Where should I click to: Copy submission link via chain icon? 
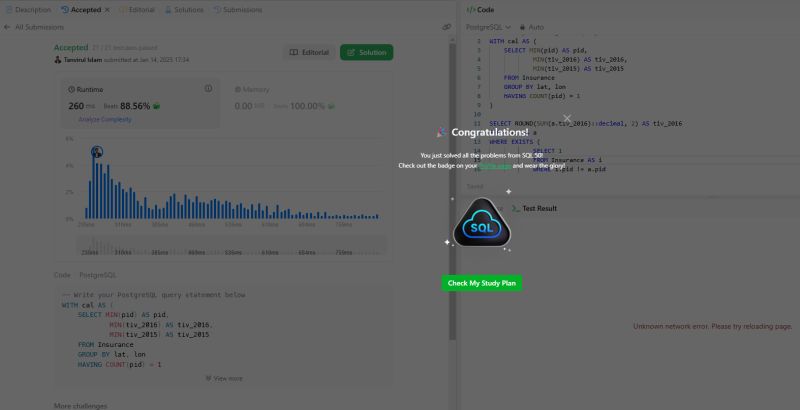pyautogui.click(x=446, y=27)
